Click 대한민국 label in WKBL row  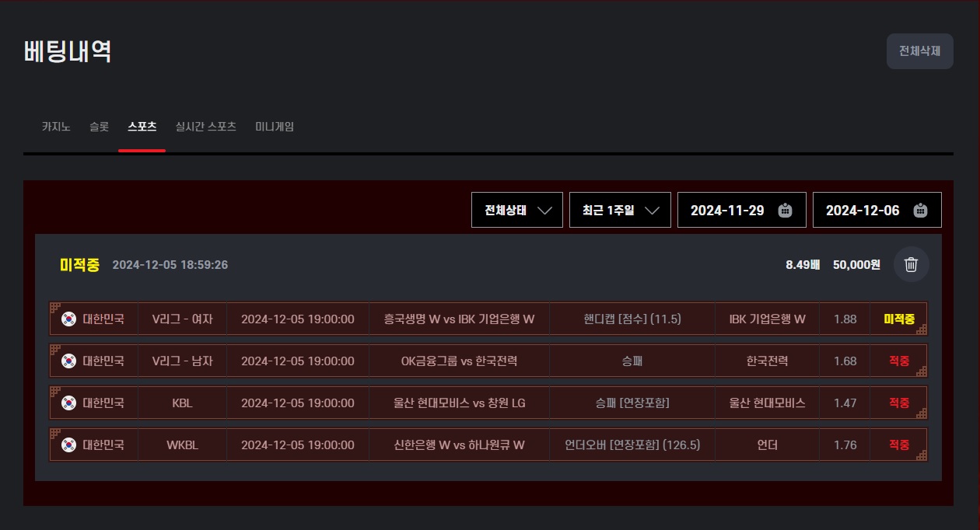(x=103, y=445)
